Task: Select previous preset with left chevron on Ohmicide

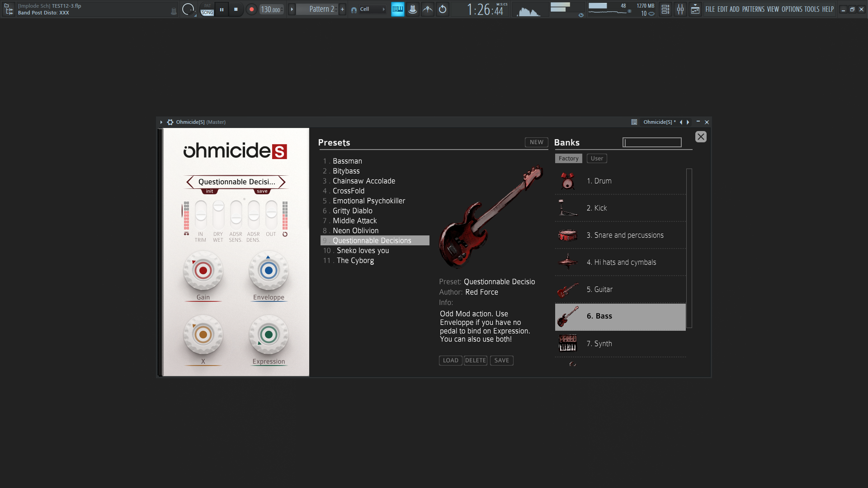Action: coord(190,182)
